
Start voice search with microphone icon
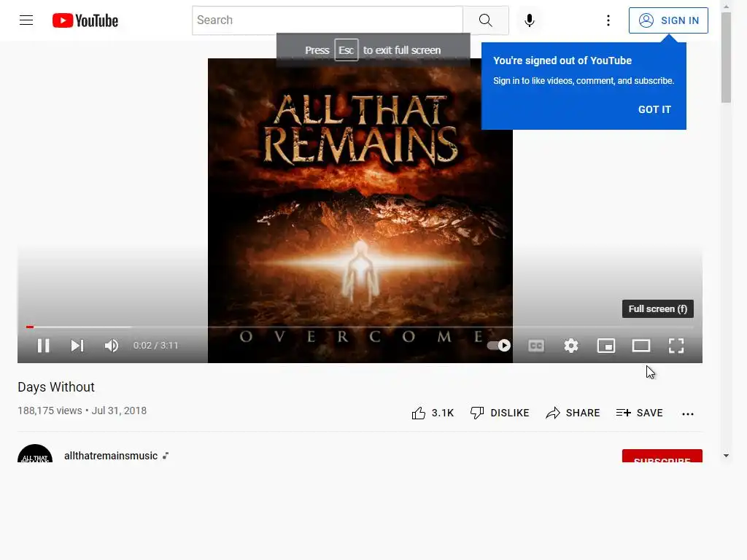click(x=530, y=20)
